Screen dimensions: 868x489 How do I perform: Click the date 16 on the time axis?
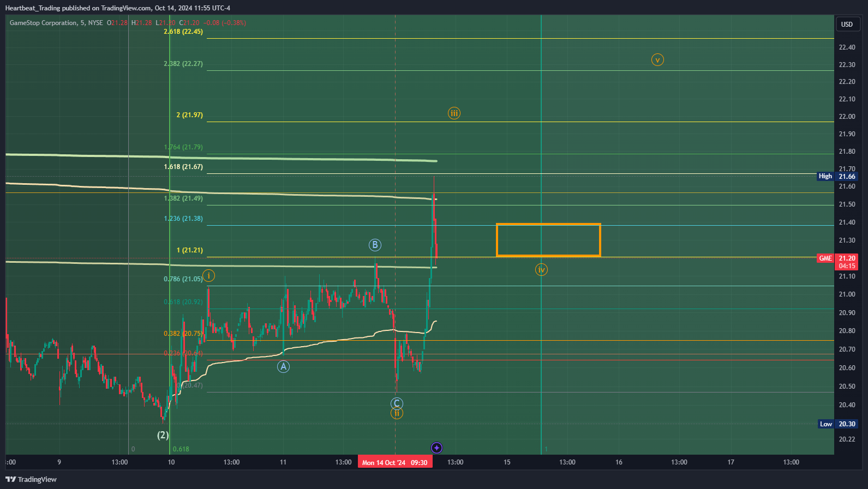[x=619, y=462]
